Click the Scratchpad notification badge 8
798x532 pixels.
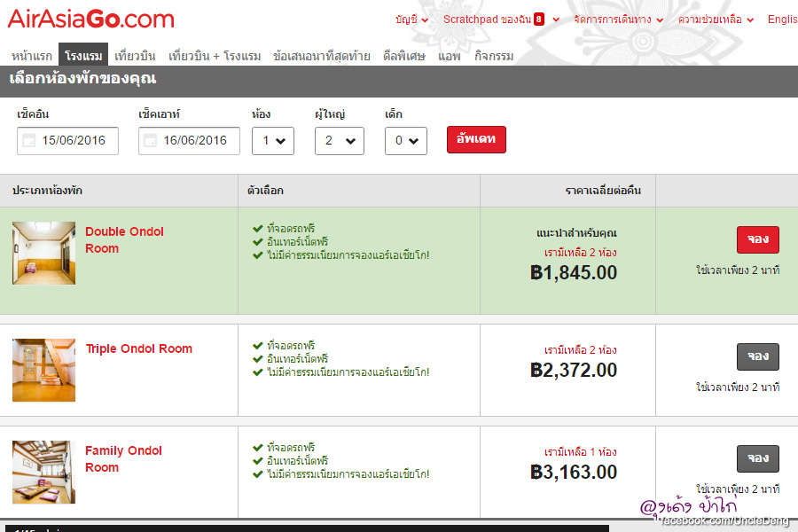[x=539, y=20]
